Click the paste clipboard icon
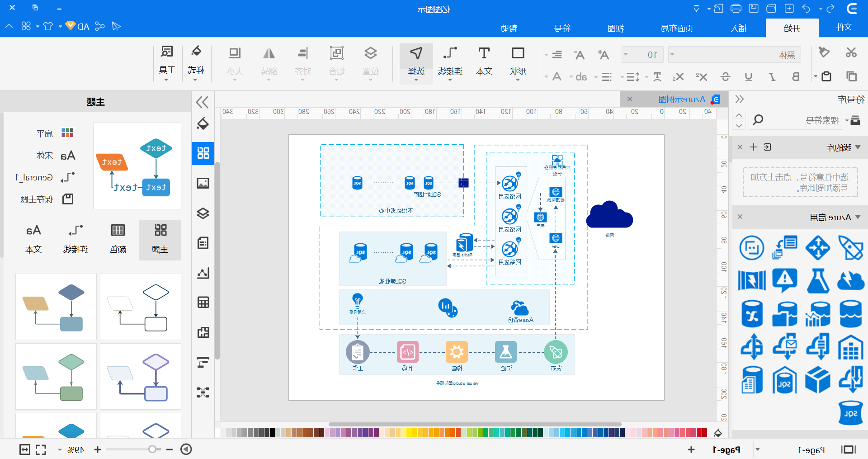The image size is (868, 459). (826, 76)
